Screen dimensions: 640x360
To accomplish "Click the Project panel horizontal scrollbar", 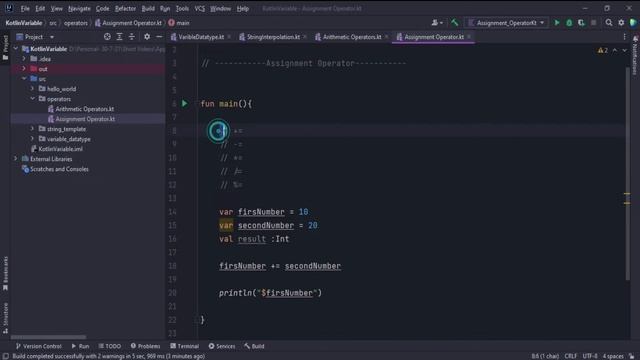I will tap(48, 337).
